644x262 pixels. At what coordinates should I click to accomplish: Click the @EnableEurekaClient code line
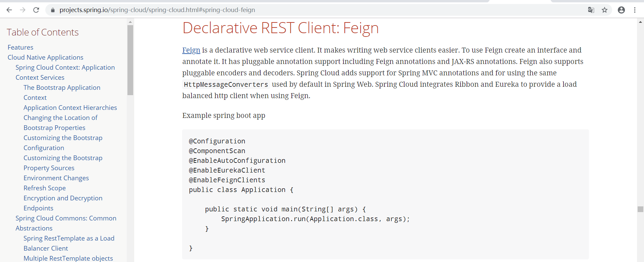[227, 170]
